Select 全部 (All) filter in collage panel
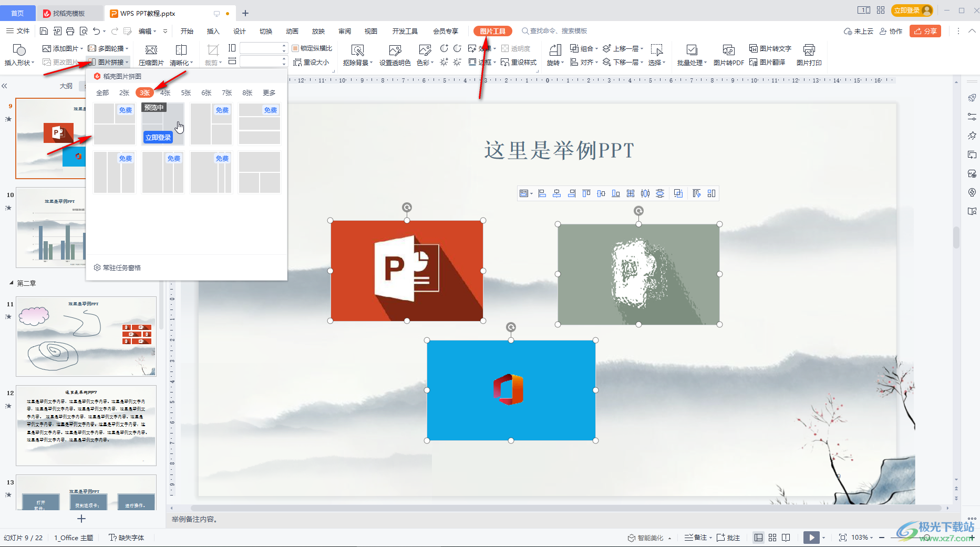 pos(102,92)
